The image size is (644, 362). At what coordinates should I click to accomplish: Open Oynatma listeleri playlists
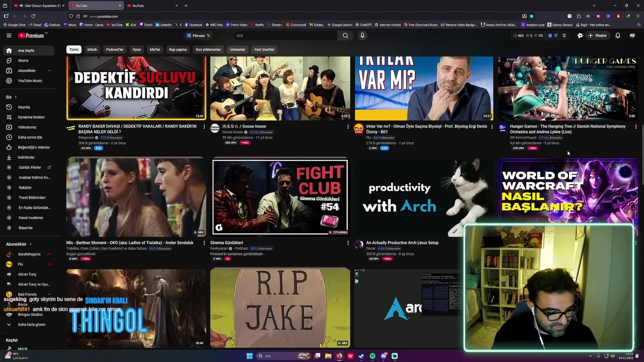[28, 117]
